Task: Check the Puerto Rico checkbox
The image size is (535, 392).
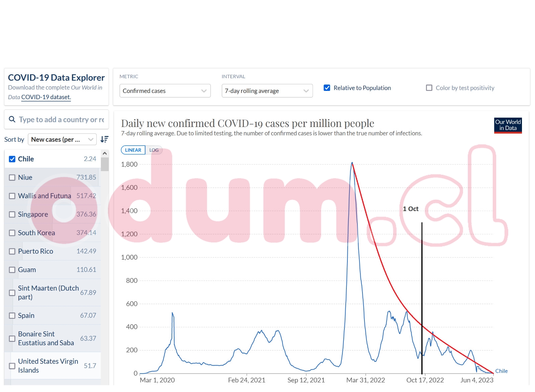Action: (x=12, y=251)
